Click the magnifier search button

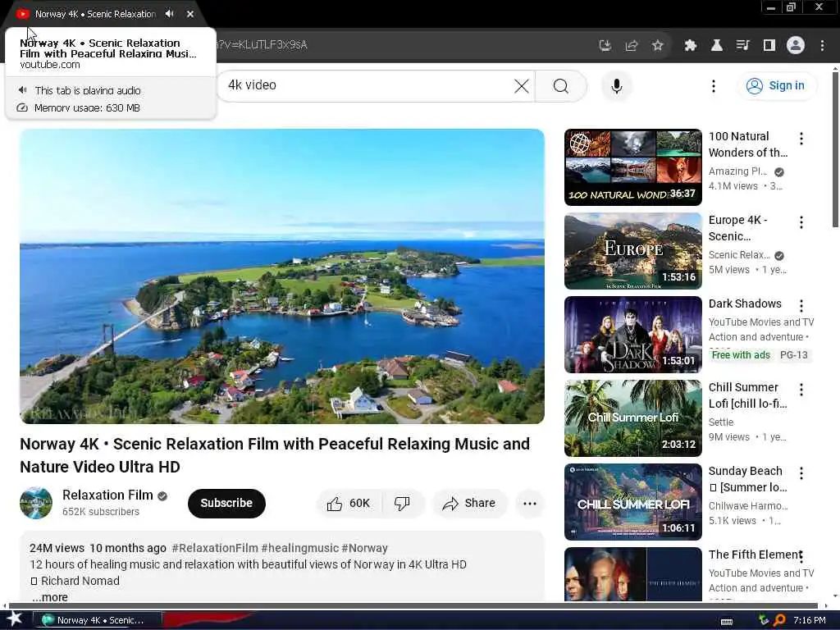click(561, 85)
